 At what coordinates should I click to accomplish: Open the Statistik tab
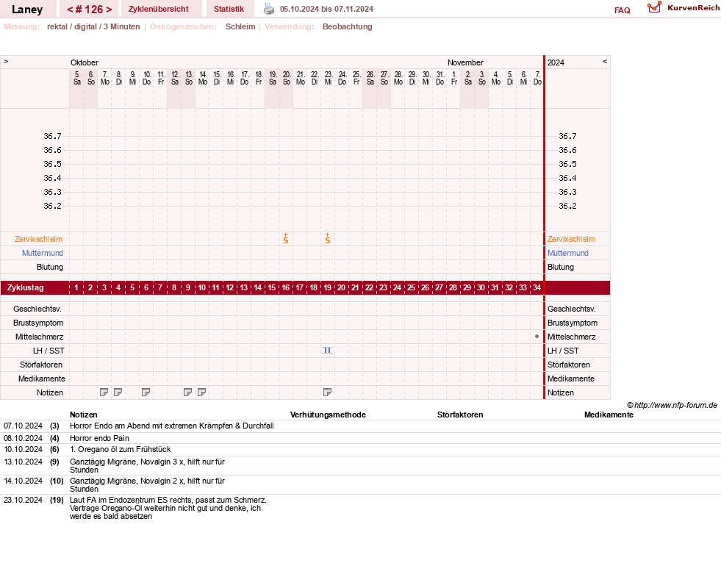pyautogui.click(x=229, y=9)
